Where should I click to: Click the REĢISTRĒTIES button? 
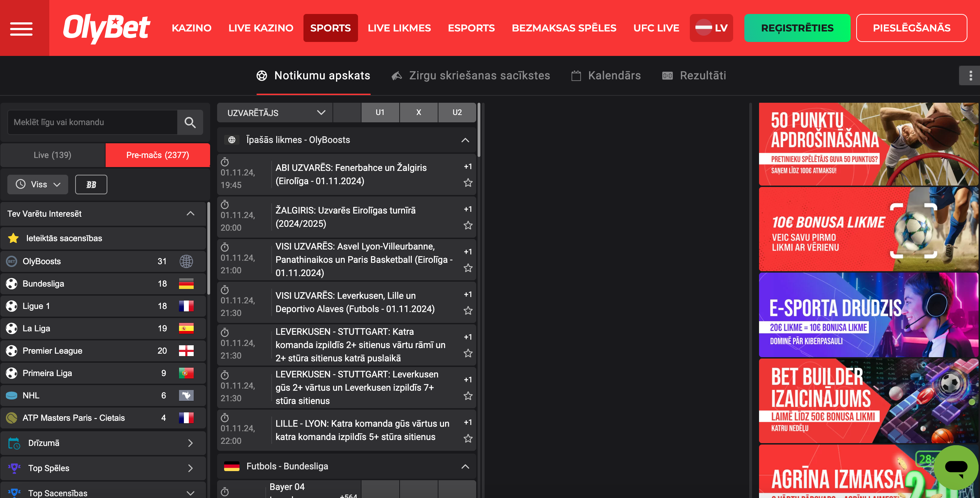coord(797,28)
